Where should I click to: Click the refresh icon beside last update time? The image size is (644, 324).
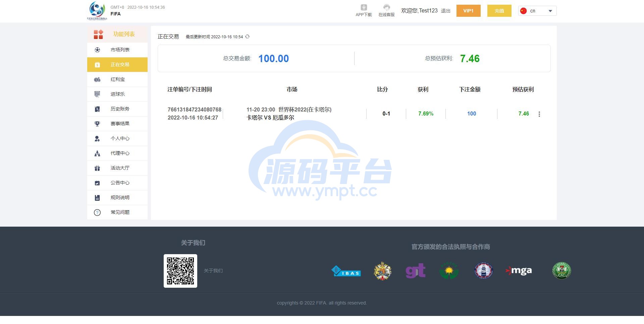248,37
